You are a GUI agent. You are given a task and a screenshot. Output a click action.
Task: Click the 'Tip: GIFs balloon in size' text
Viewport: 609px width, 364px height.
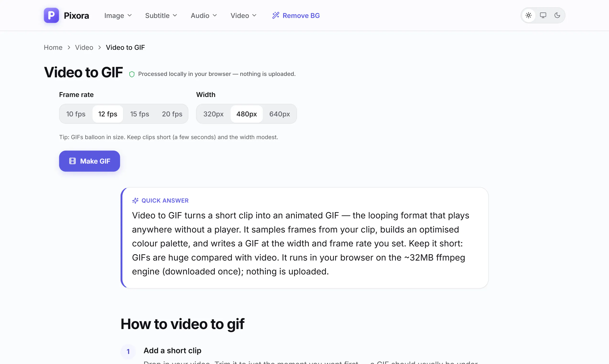coord(169,137)
